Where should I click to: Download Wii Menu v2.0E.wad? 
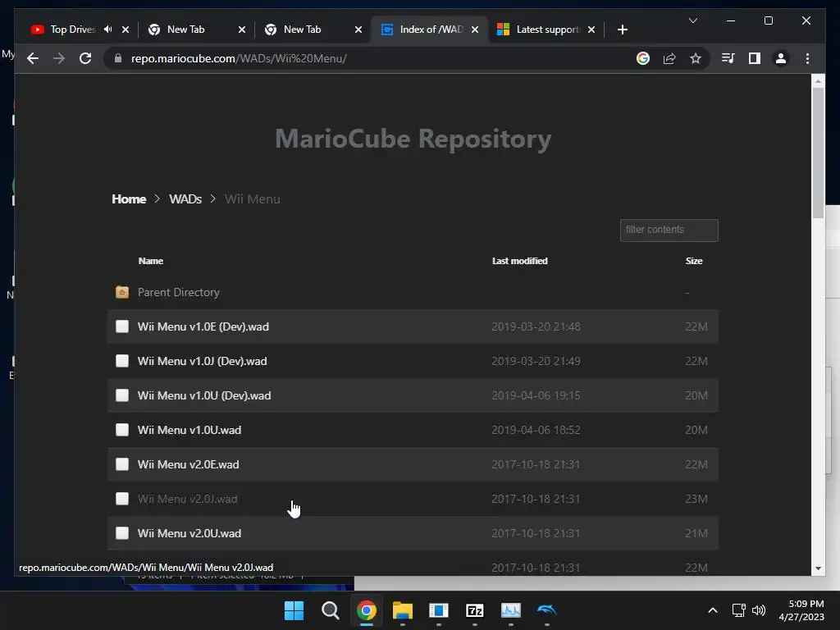click(188, 464)
